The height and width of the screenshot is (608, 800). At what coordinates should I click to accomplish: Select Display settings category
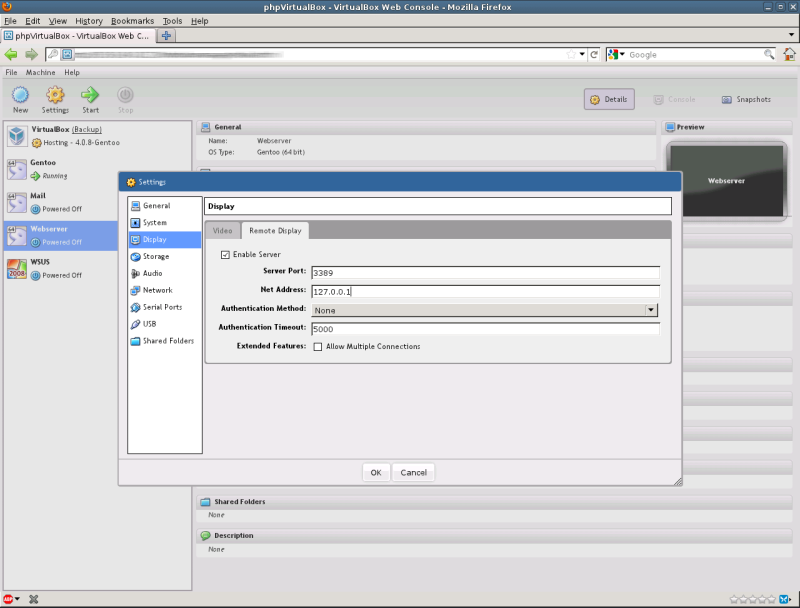(164, 239)
